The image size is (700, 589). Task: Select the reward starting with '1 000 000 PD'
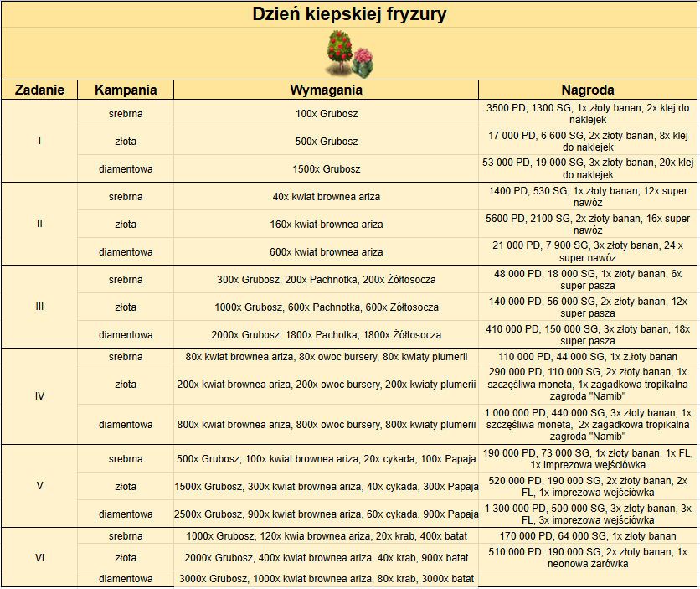pos(588,424)
